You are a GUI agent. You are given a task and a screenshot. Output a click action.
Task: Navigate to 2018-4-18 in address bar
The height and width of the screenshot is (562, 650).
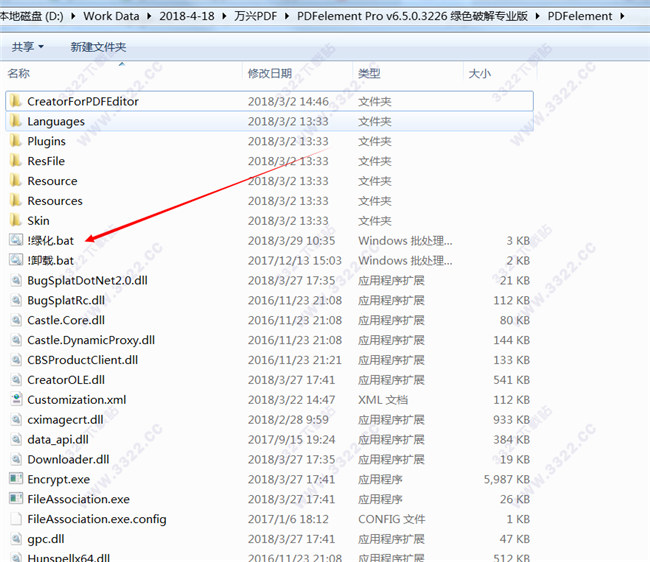tap(187, 16)
